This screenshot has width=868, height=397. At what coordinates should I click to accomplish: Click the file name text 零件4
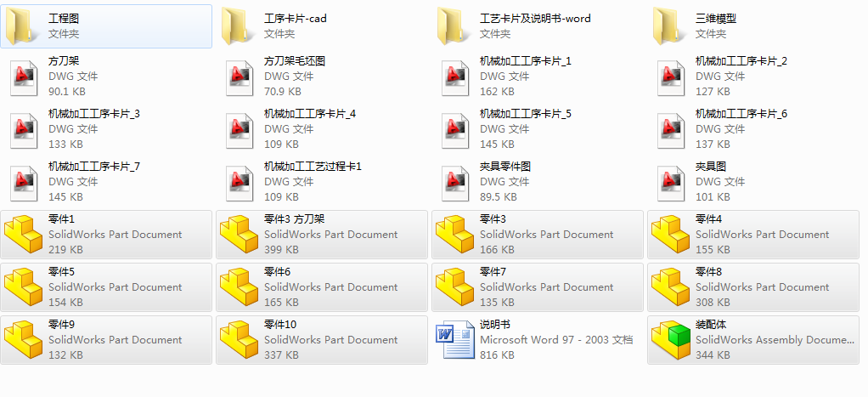coord(708,219)
